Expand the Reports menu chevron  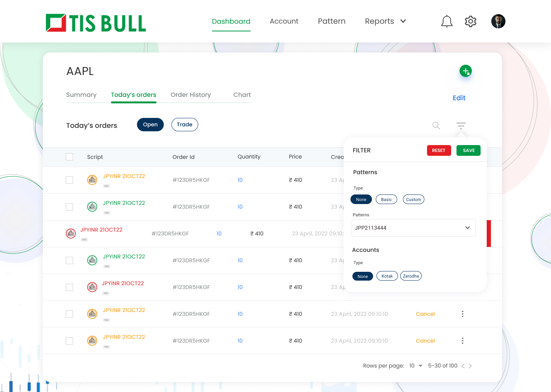click(403, 21)
